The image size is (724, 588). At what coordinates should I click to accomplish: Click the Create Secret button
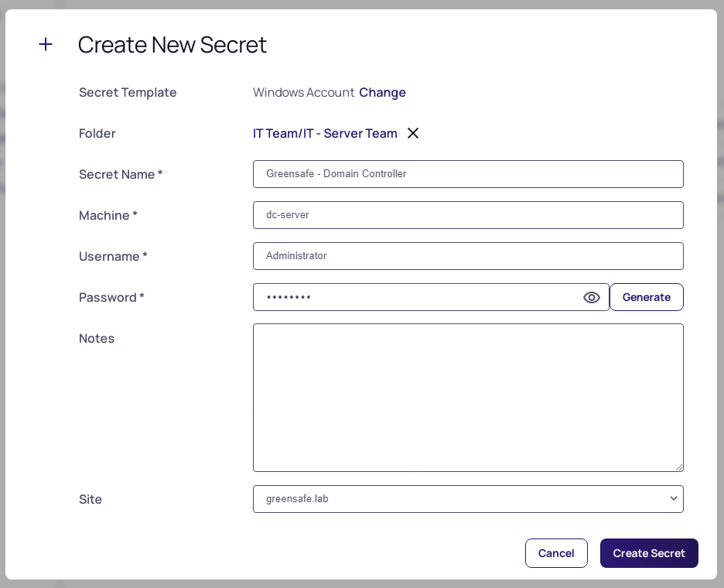click(x=649, y=553)
